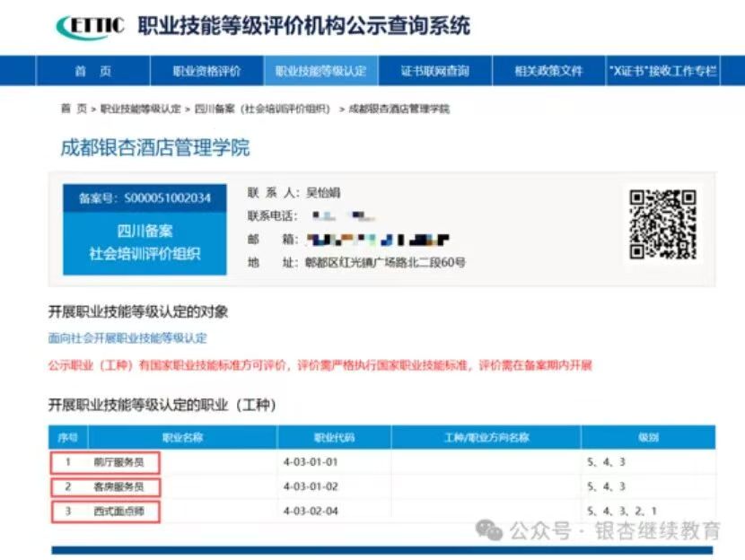
Task: Select the 职业技能等级认定 tab
Action: click(320, 71)
